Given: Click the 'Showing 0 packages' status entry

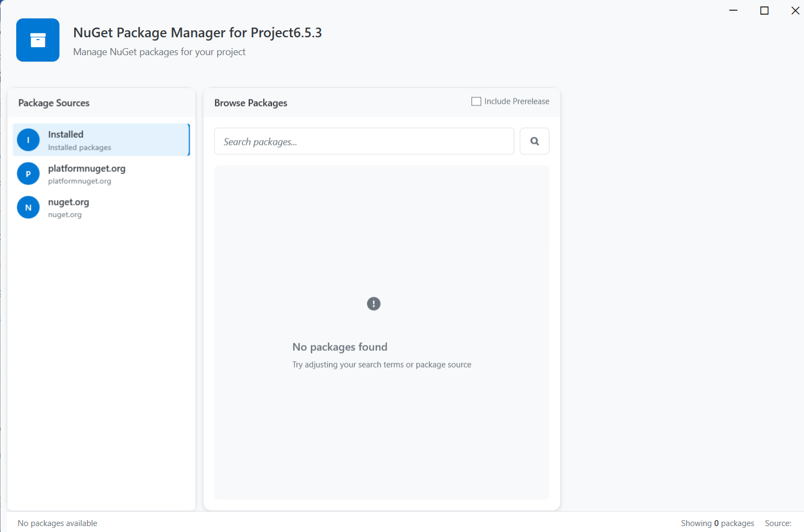Looking at the screenshot, I should (x=717, y=523).
